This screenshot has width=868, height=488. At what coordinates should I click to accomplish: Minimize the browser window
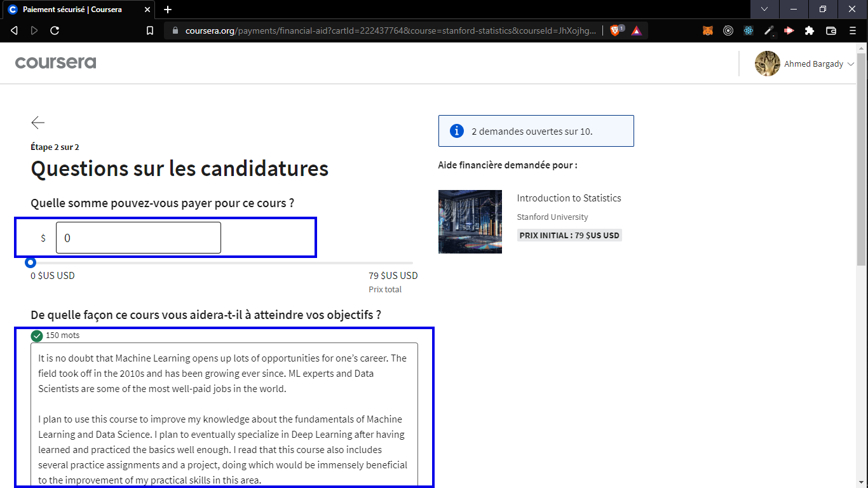coord(794,9)
